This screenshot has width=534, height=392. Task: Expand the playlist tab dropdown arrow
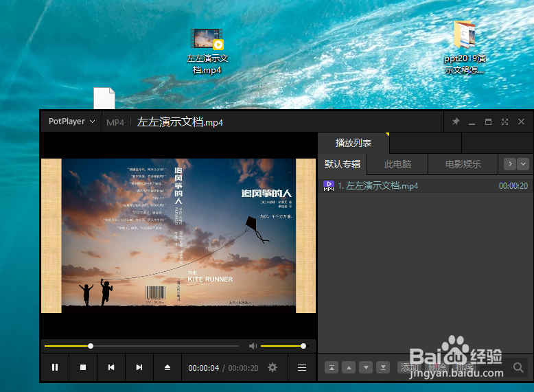click(x=523, y=164)
